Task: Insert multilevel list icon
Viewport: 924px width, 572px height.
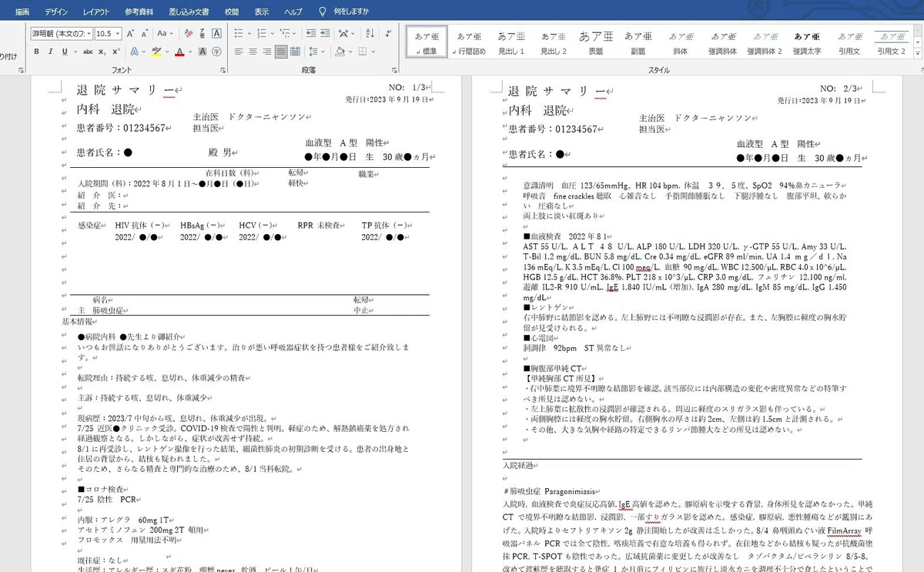Action: (284, 34)
